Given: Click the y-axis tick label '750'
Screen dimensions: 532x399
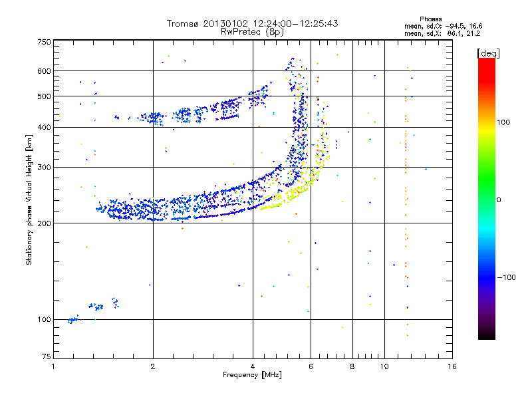Looking at the screenshot, I should pos(44,42).
